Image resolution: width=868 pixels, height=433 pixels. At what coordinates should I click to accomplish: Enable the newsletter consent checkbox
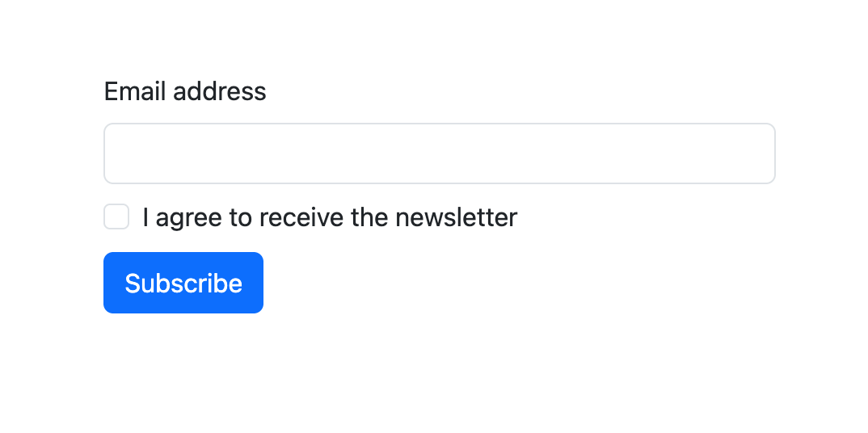[116, 217]
